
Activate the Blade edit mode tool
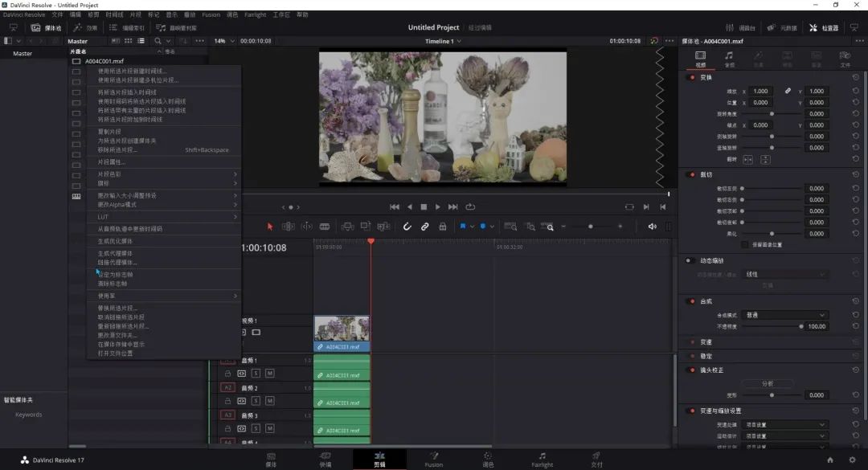325,227
